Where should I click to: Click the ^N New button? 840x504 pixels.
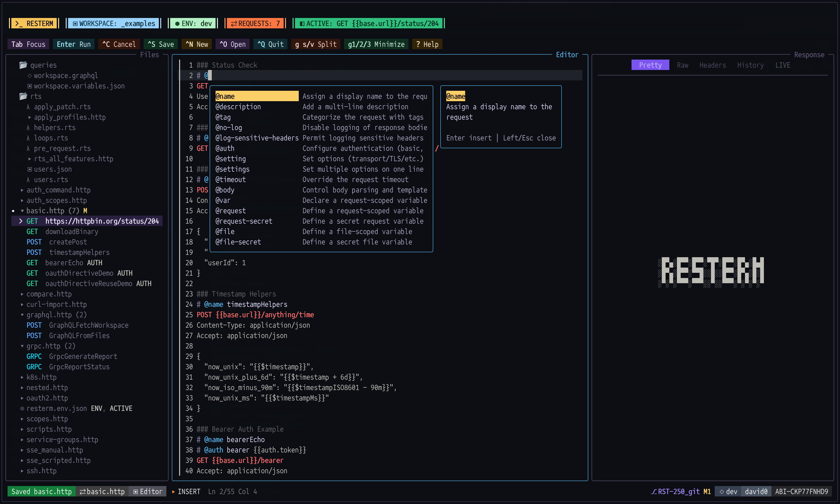[x=197, y=44]
